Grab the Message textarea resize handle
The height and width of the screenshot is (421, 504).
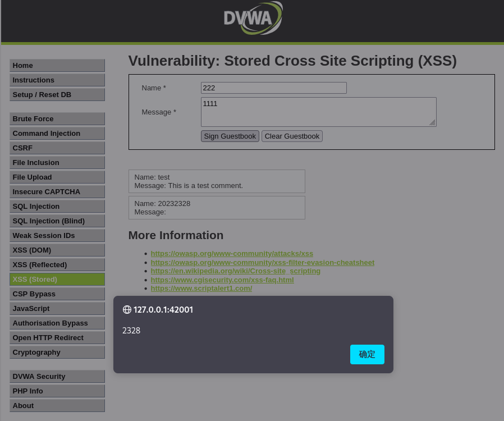(x=433, y=123)
